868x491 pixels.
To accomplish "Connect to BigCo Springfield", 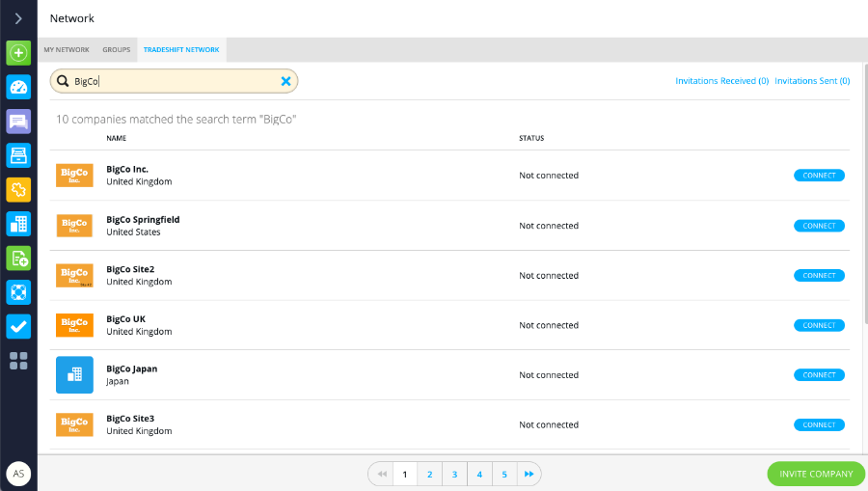I will tap(819, 226).
